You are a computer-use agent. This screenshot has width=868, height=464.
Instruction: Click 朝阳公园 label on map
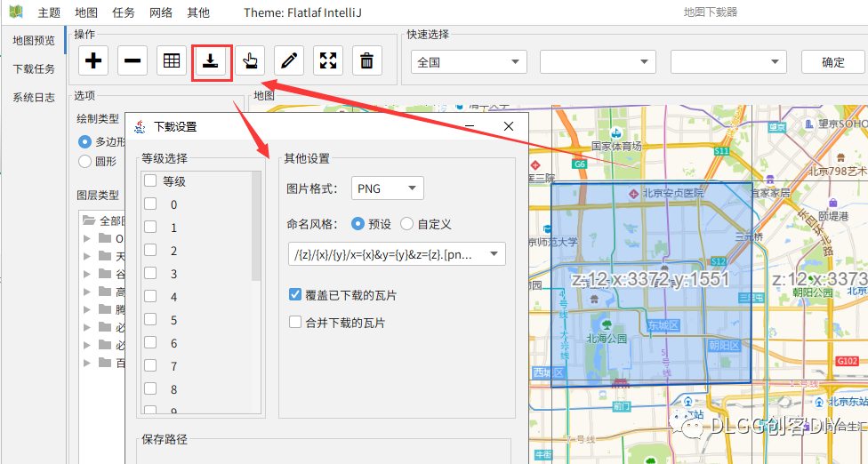coord(813,291)
